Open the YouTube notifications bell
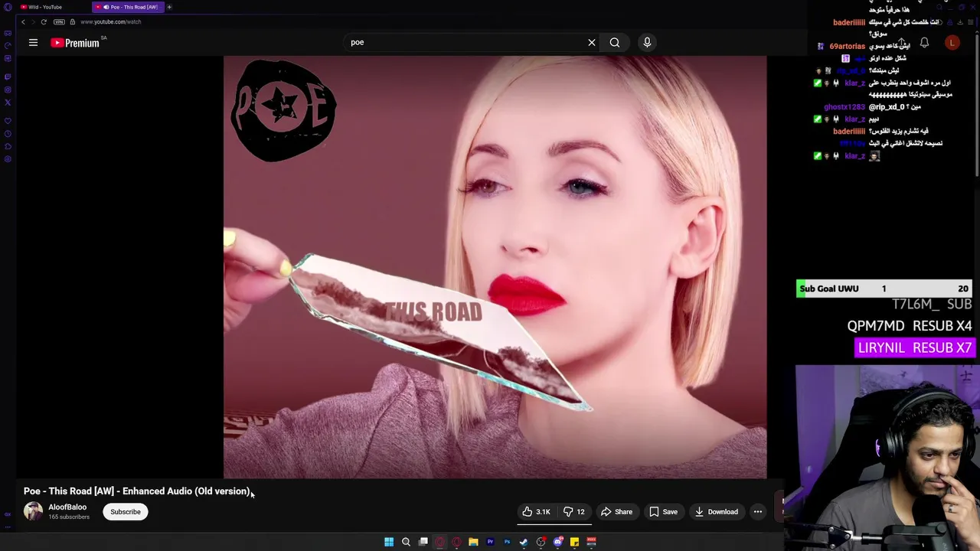 [x=924, y=43]
